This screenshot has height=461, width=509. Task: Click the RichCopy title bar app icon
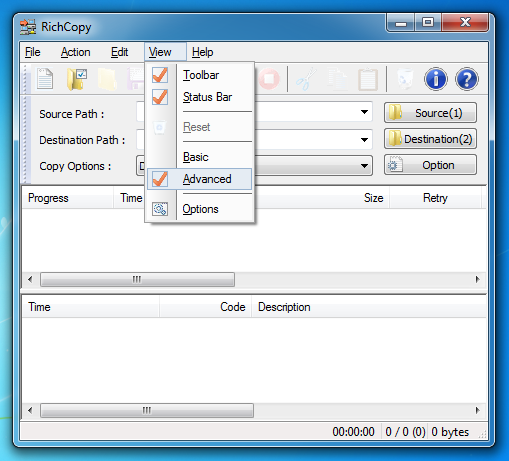pos(28,27)
